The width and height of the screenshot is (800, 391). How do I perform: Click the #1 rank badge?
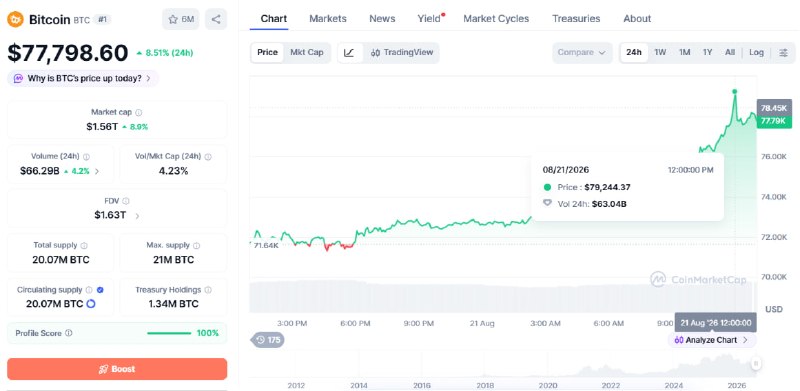click(103, 19)
